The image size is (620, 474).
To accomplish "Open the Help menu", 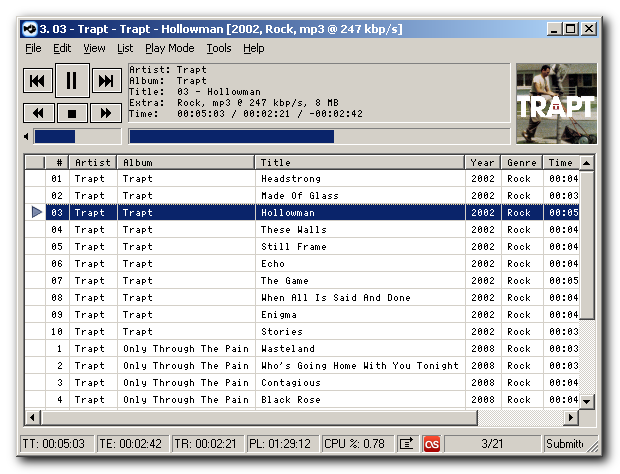I will [253, 48].
